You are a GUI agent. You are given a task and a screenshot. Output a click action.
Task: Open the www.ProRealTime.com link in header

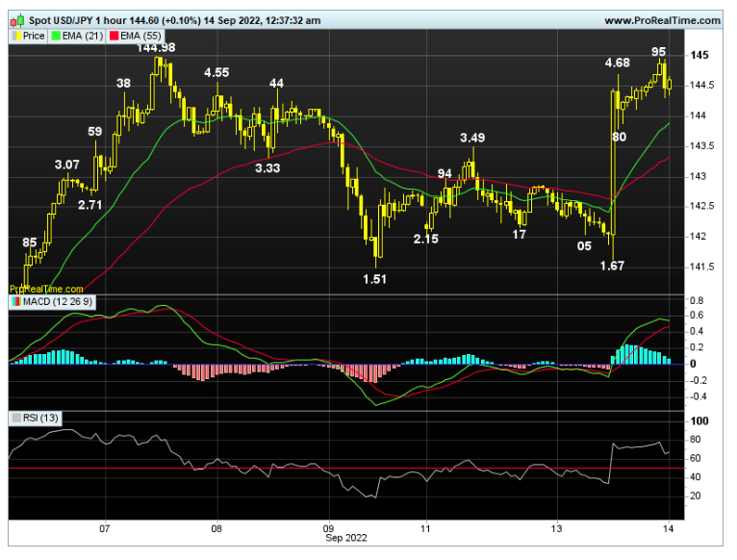coord(662,21)
